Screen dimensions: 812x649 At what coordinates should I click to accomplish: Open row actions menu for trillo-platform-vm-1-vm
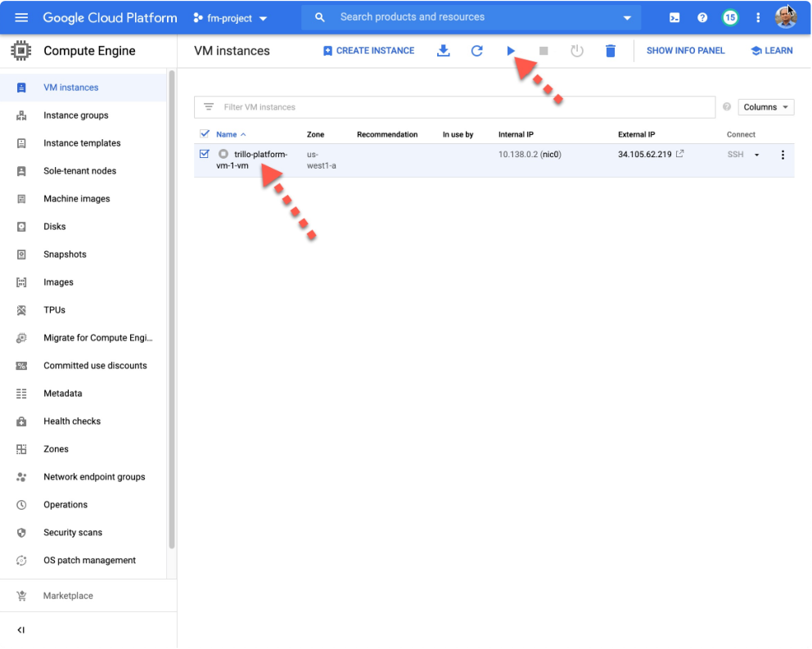coord(783,155)
